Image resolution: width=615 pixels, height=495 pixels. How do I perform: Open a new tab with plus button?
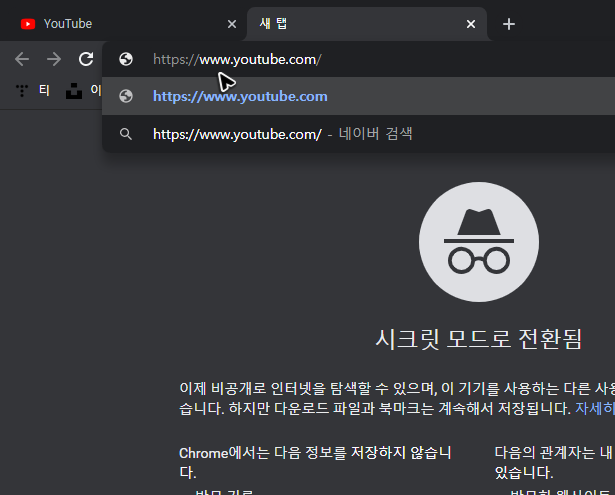click(509, 24)
